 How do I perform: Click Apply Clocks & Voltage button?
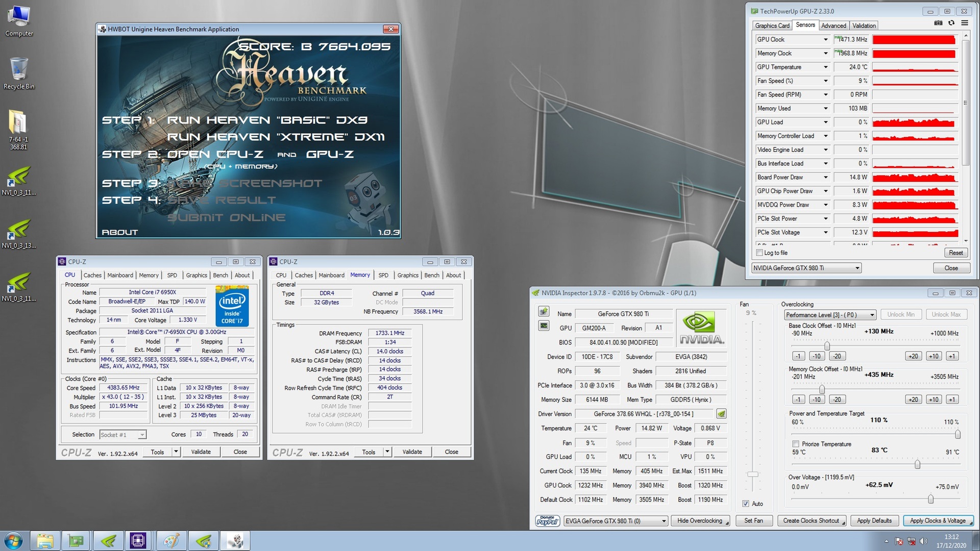938,521
